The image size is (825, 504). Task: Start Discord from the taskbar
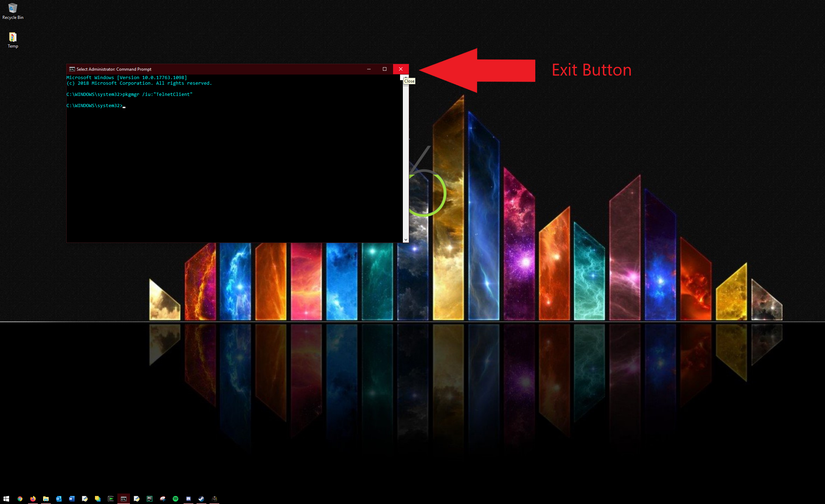(189, 499)
